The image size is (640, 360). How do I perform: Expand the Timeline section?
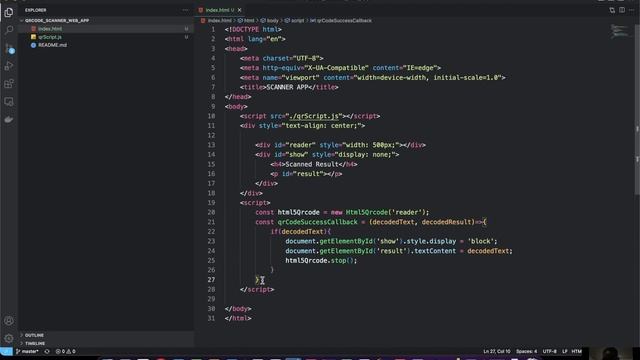(x=35, y=343)
